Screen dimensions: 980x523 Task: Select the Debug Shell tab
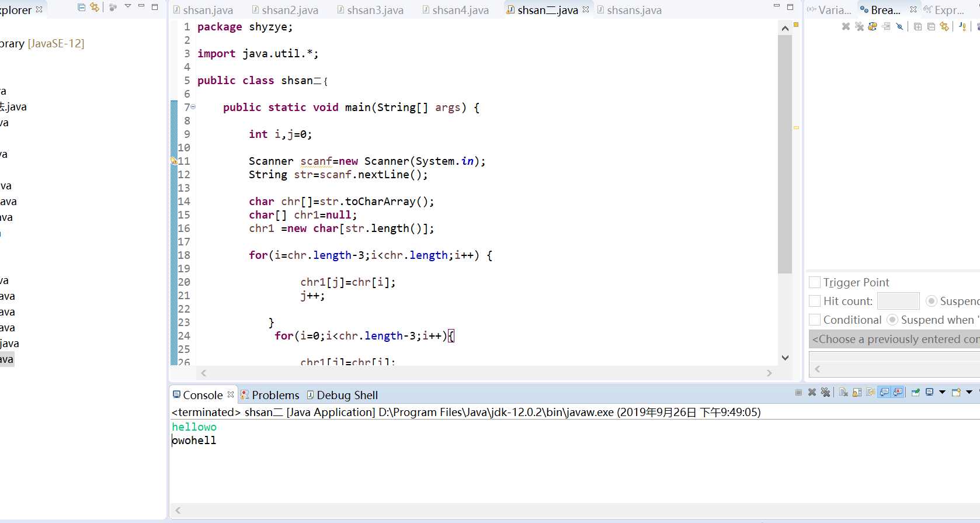click(x=342, y=395)
